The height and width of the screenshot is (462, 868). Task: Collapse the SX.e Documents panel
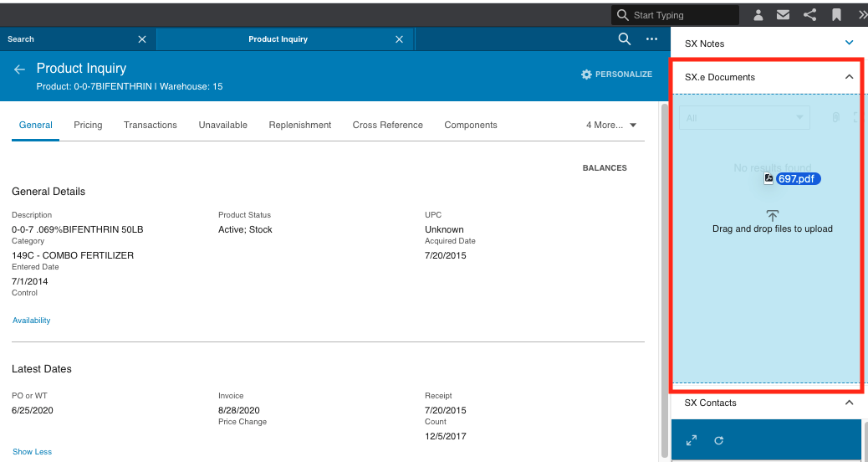coord(849,77)
